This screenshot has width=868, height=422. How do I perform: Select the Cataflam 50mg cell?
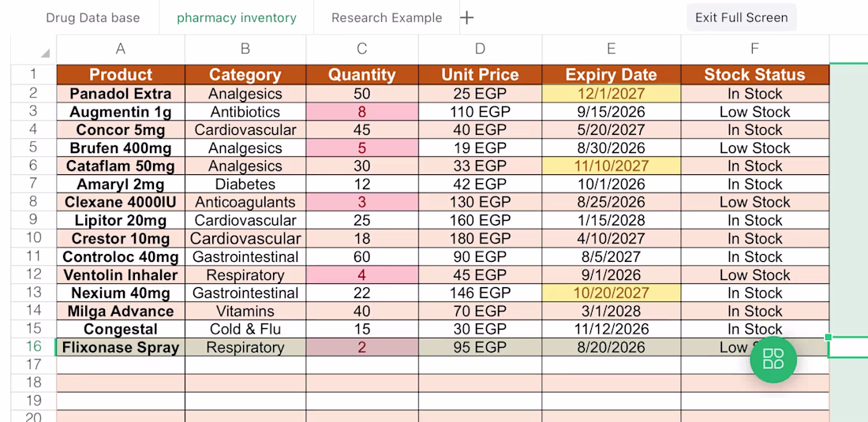[121, 166]
